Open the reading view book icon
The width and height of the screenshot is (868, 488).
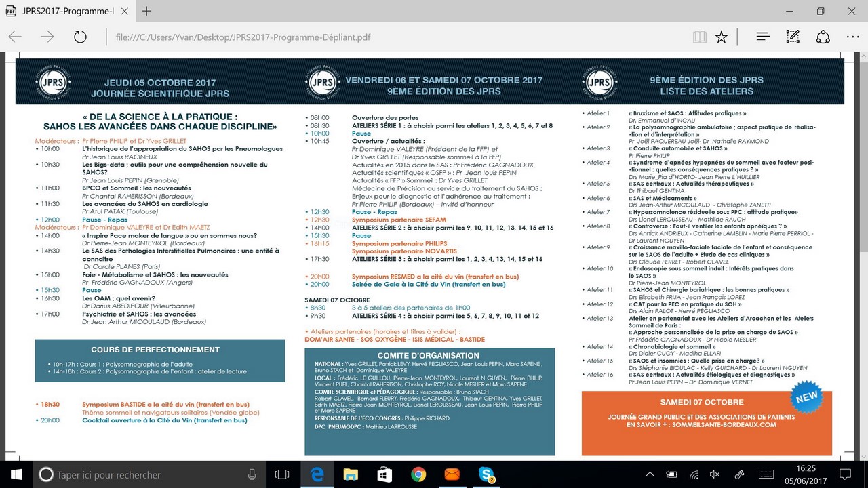coord(700,37)
